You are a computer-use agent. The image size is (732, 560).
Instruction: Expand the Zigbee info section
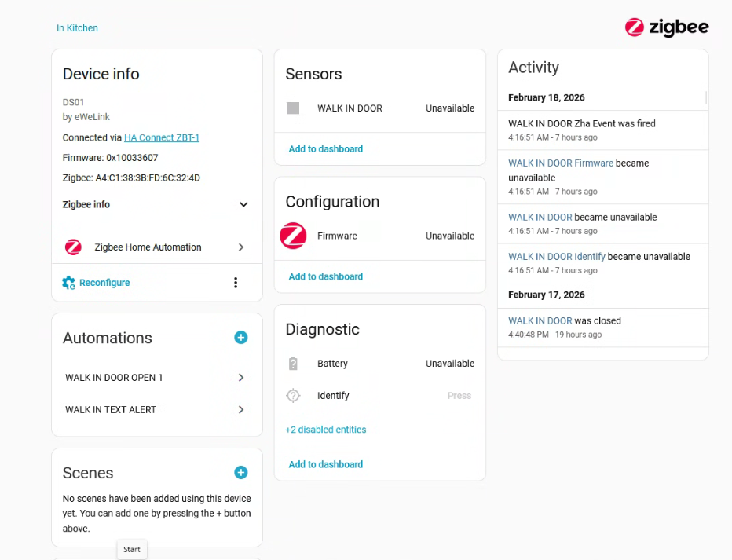[243, 204]
